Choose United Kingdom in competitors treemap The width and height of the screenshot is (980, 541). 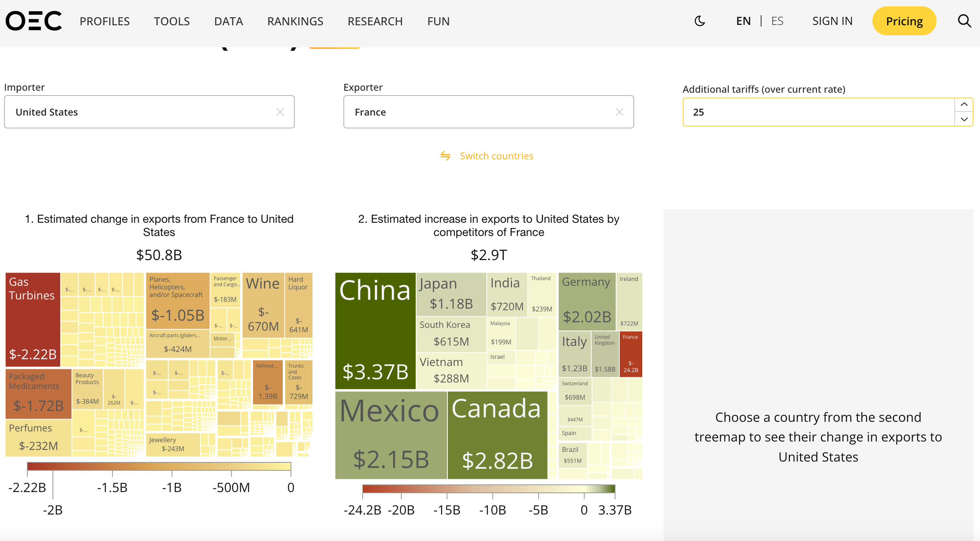click(605, 354)
